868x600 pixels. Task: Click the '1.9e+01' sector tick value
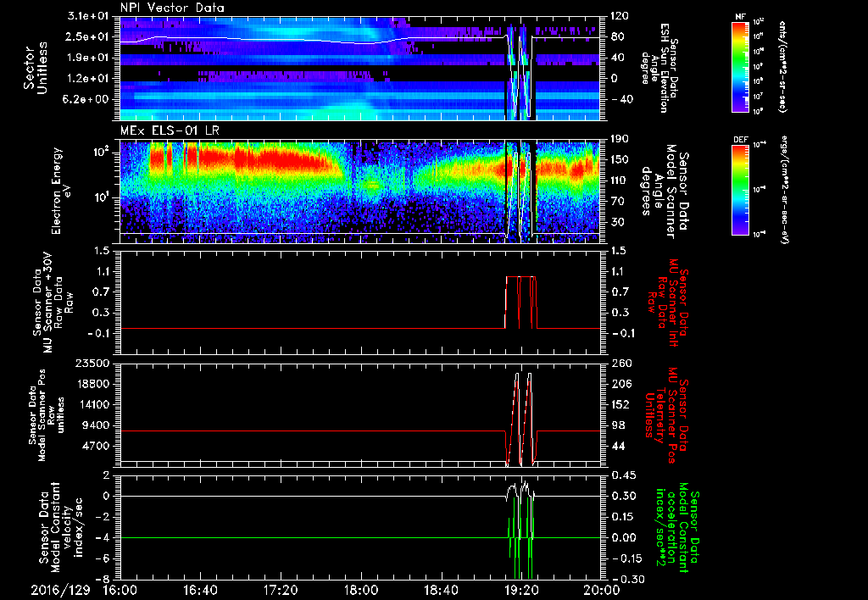click(x=88, y=58)
